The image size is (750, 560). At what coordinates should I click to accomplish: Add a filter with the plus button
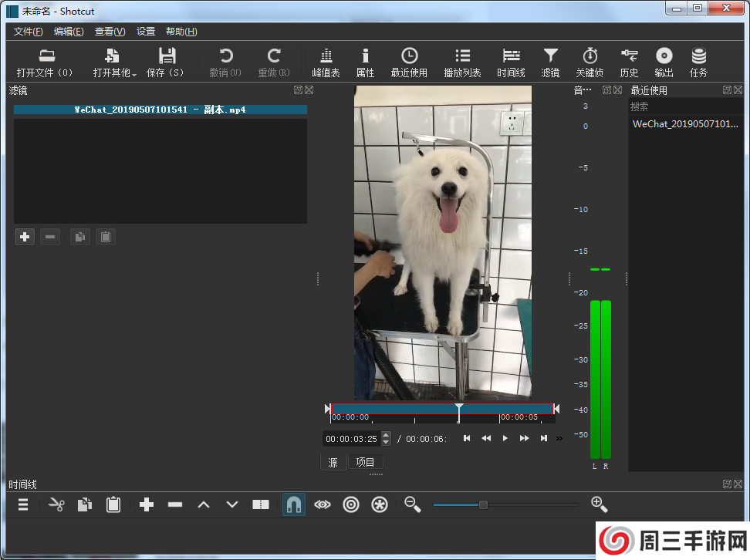[x=25, y=237]
